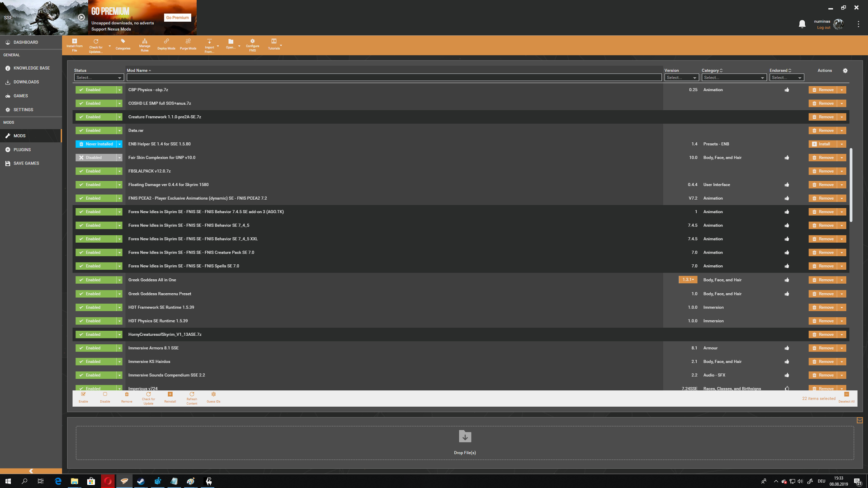Open Tutorials toolbar icon
This screenshot has height=488, width=868.
[x=274, y=44]
